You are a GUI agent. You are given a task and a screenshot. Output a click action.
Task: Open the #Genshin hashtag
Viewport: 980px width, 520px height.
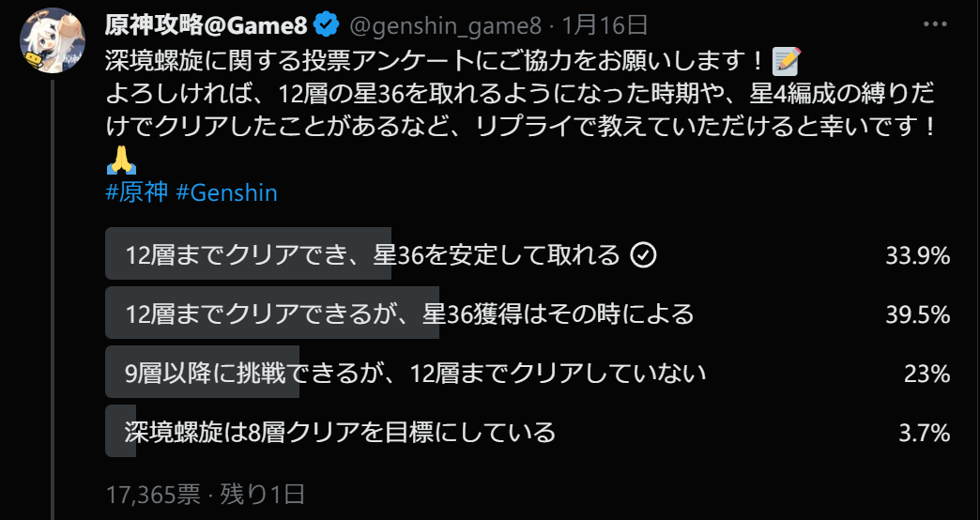[226, 192]
